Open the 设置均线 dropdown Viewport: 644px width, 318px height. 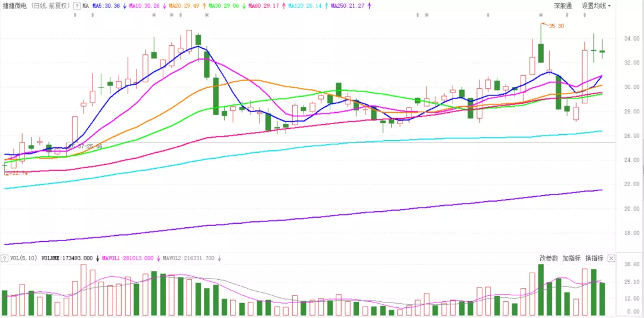[x=596, y=6]
